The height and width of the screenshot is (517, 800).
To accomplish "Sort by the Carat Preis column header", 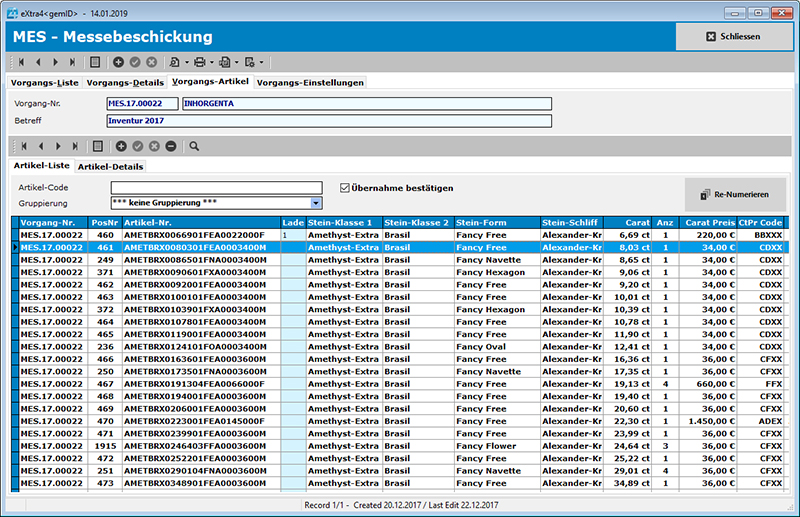I will point(709,222).
